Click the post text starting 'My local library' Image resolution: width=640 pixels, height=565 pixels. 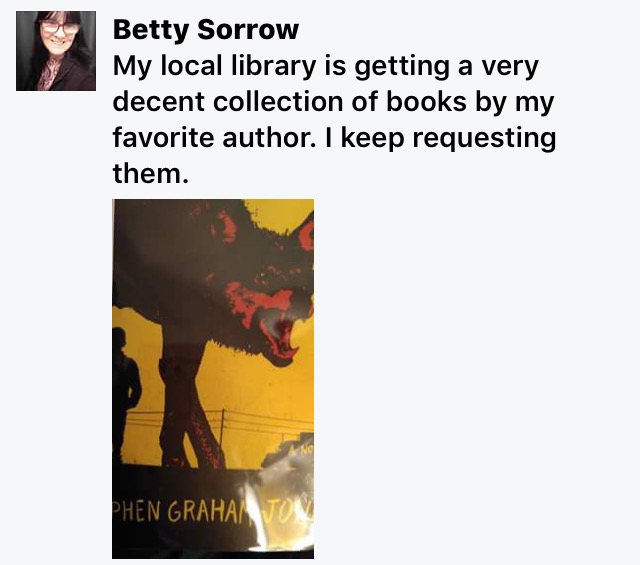coord(334,120)
